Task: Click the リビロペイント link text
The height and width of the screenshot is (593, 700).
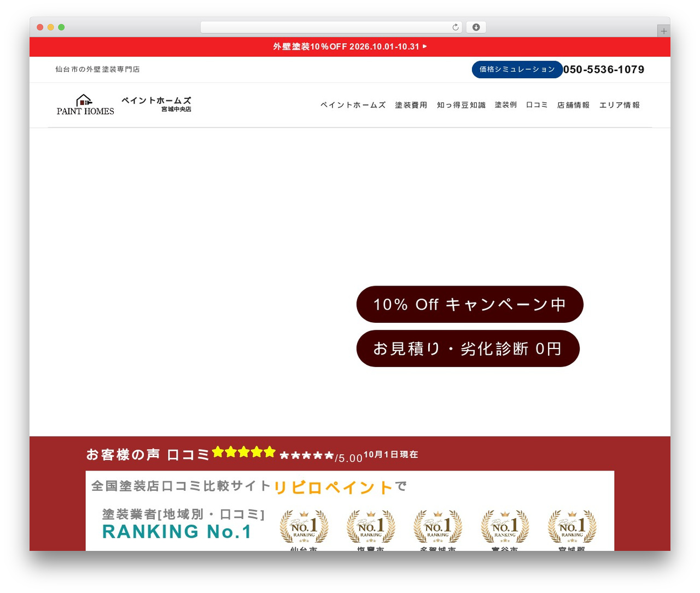Action: [333, 487]
